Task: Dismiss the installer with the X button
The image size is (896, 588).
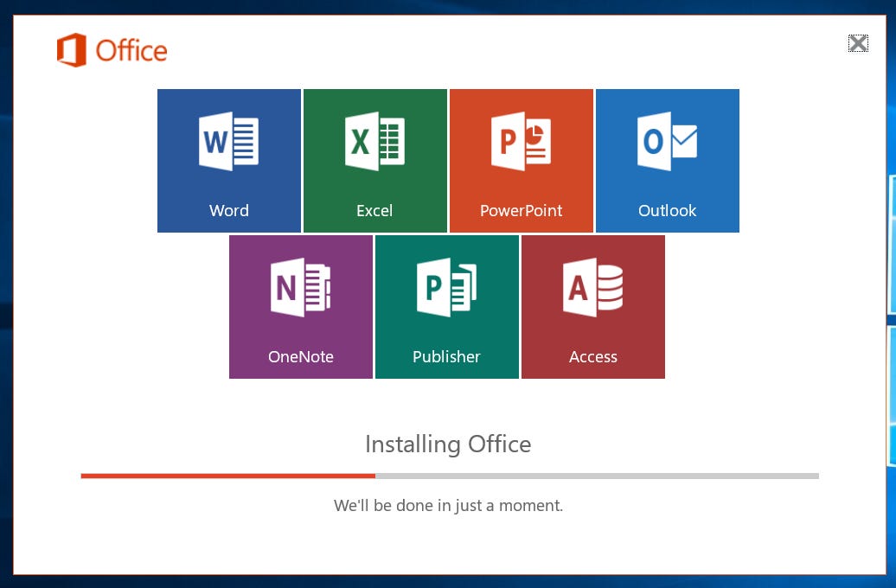Action: (x=858, y=43)
